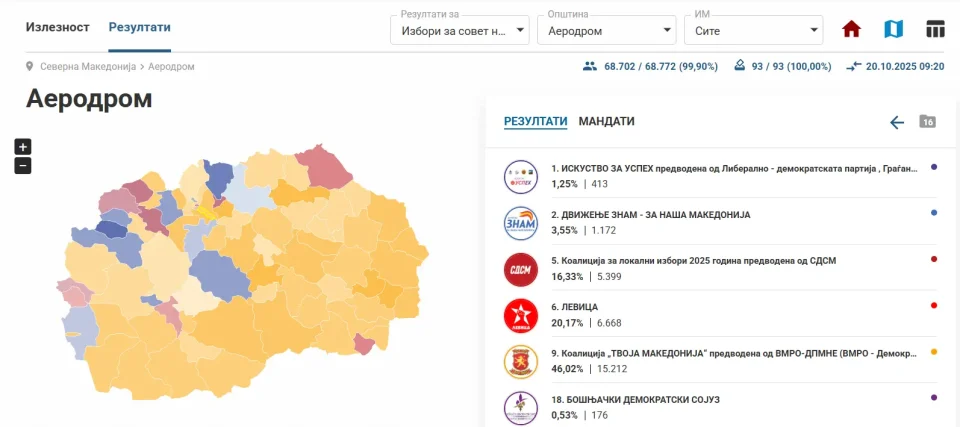Switch to table view icon
Viewport: 960px width, 427px height.
935,29
